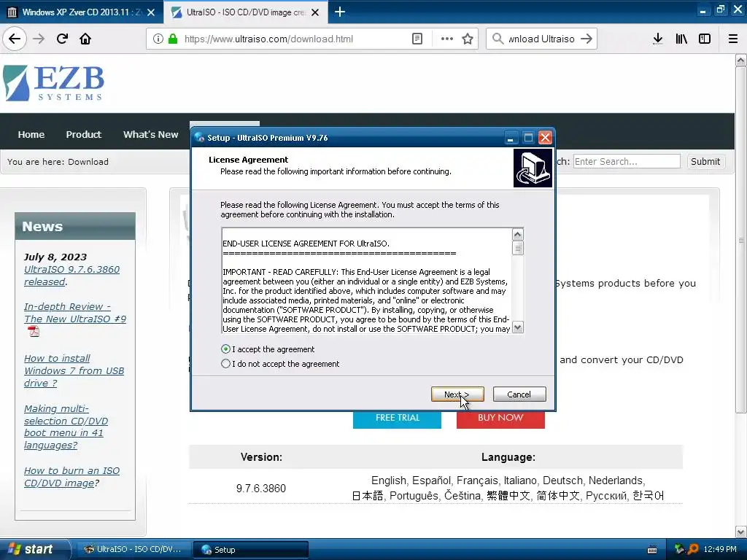The width and height of the screenshot is (747, 560).
Task: Click the green padlock security icon
Action: 173,39
